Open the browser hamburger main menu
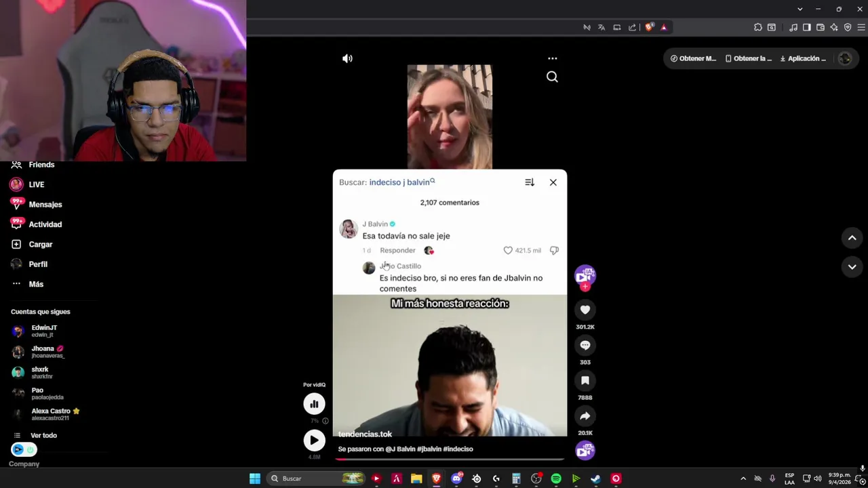The height and width of the screenshot is (488, 868). pyautogui.click(x=862, y=27)
